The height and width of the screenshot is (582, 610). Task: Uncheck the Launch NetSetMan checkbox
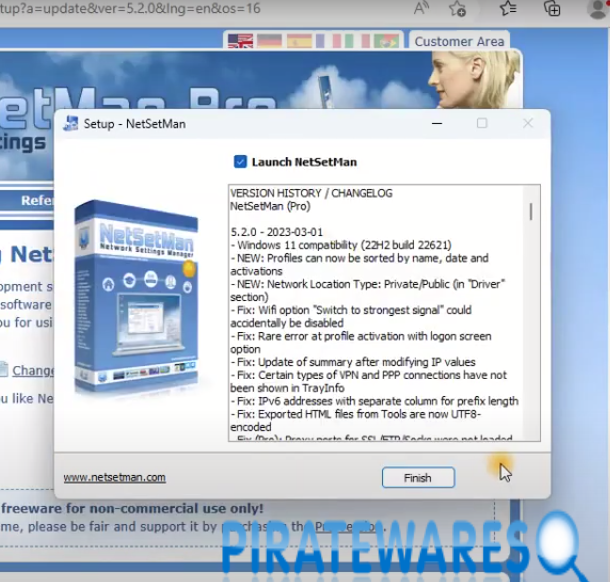click(240, 161)
